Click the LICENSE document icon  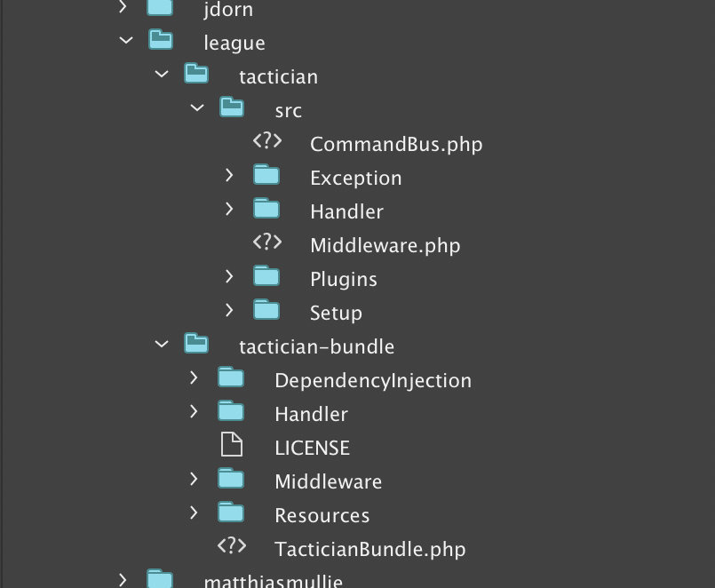pyautogui.click(x=231, y=447)
